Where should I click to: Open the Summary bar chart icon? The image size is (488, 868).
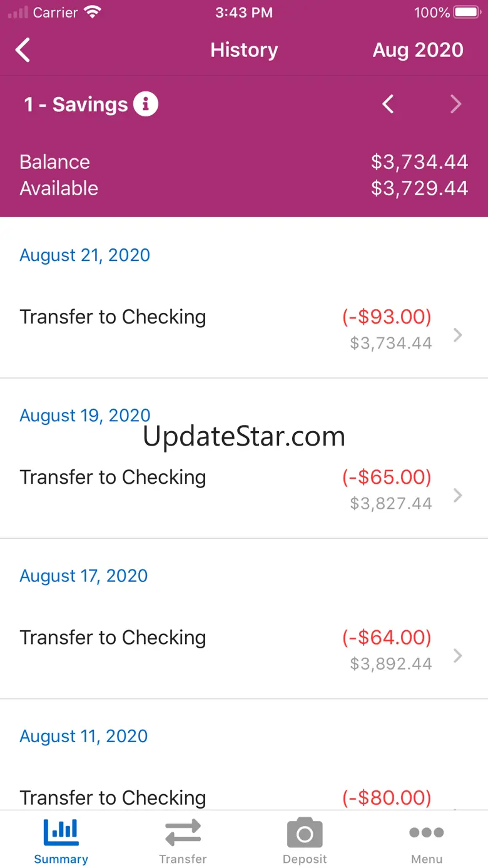(61, 832)
